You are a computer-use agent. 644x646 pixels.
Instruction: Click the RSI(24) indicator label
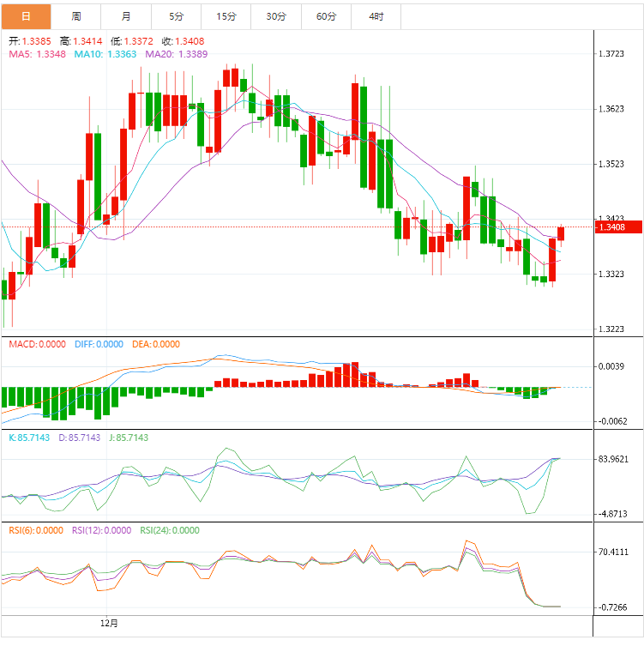170,530
